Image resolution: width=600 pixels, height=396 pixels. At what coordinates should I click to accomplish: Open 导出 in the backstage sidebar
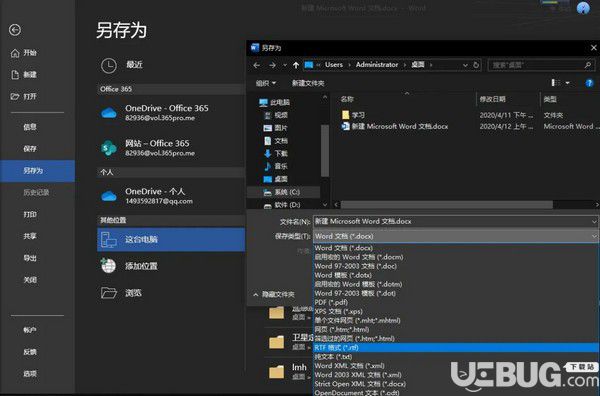point(30,258)
